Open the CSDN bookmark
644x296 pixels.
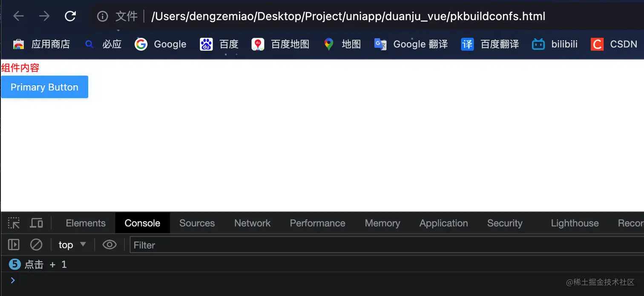614,44
